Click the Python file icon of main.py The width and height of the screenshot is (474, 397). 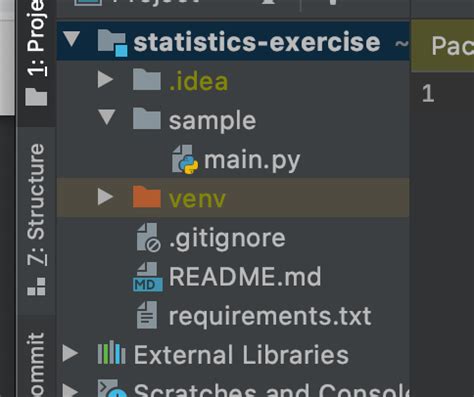pyautogui.click(x=185, y=160)
